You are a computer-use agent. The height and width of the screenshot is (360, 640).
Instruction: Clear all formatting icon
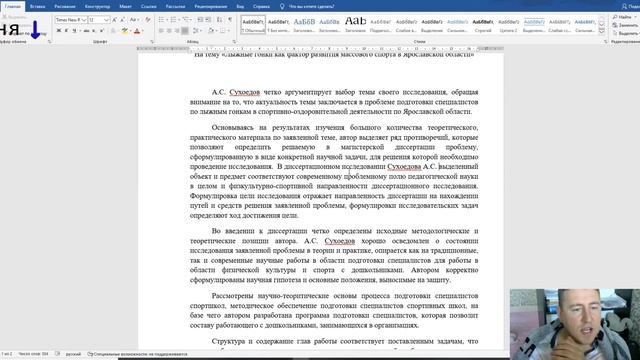coord(148,20)
